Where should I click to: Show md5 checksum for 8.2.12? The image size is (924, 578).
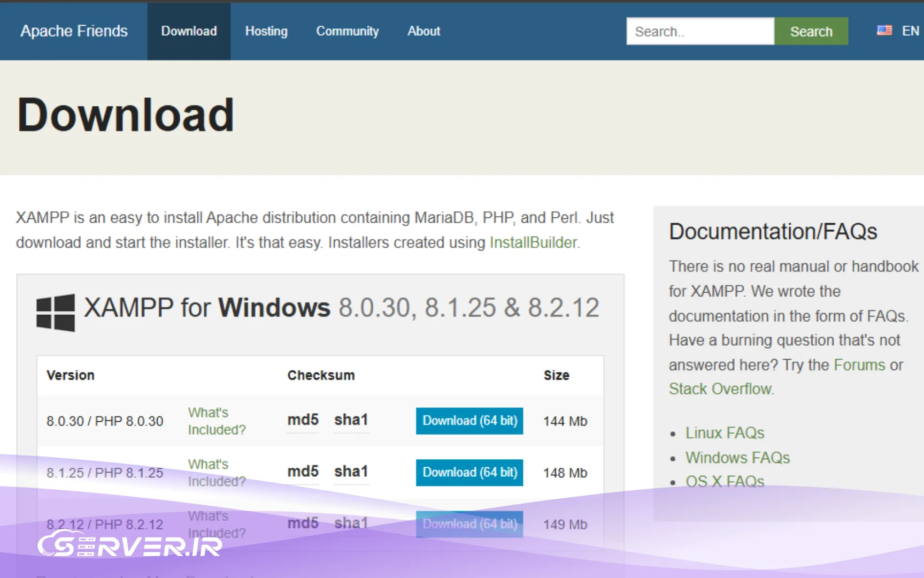click(x=303, y=523)
